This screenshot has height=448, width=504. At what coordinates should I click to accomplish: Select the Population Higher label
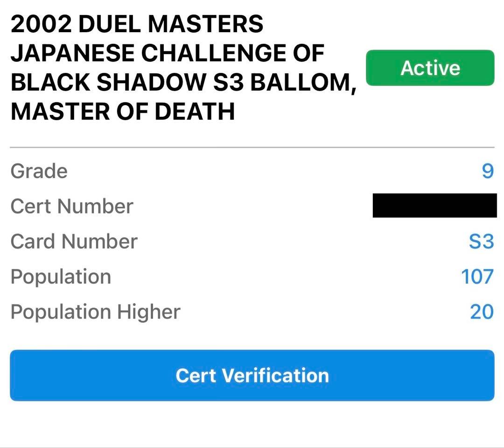(x=95, y=312)
